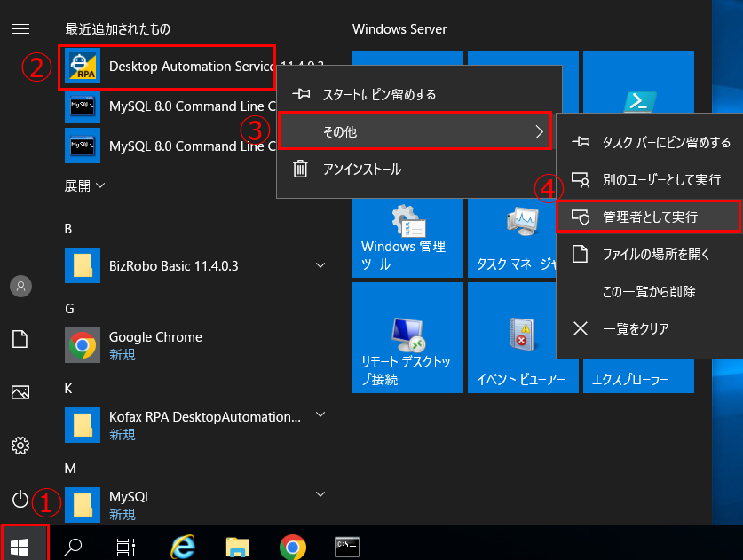
Task: Expand the 展開 recently added list
Action: pyautogui.click(x=85, y=185)
